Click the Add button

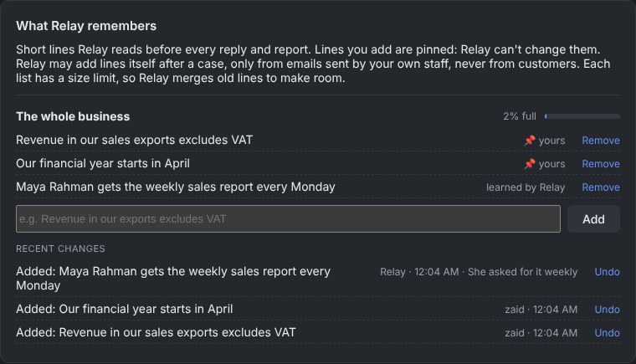click(x=593, y=219)
